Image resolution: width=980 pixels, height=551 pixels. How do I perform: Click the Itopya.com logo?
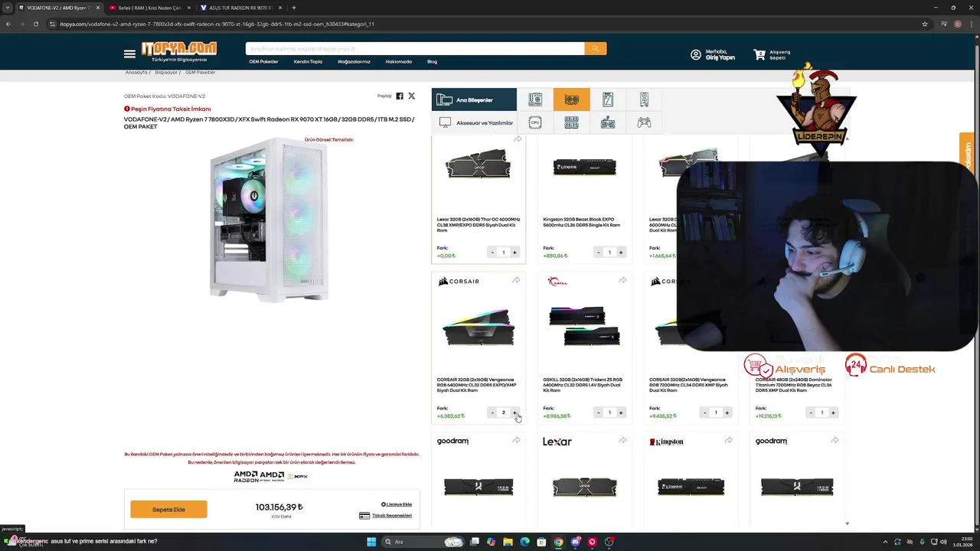(x=178, y=51)
